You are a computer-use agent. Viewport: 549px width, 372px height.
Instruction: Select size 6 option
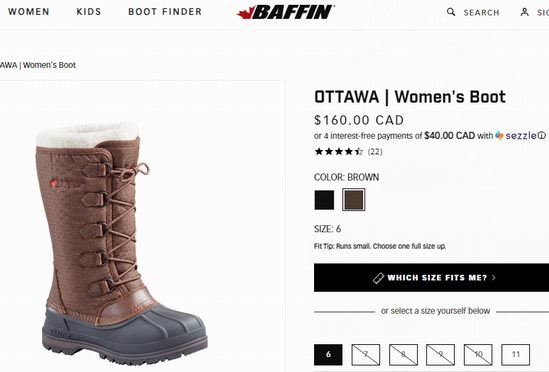328,354
